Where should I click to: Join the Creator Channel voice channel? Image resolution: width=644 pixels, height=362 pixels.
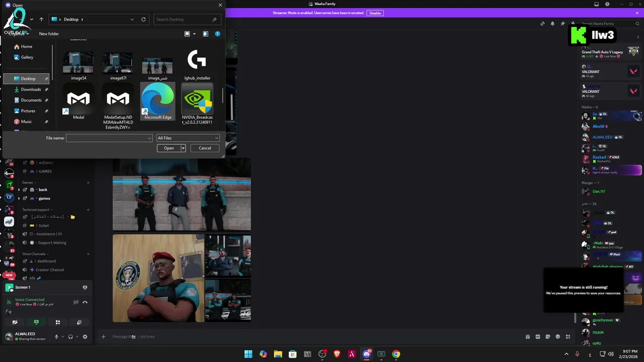tap(50, 269)
